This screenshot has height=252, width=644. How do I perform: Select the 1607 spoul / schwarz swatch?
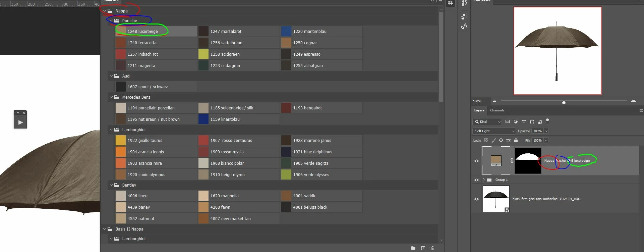pos(156,87)
